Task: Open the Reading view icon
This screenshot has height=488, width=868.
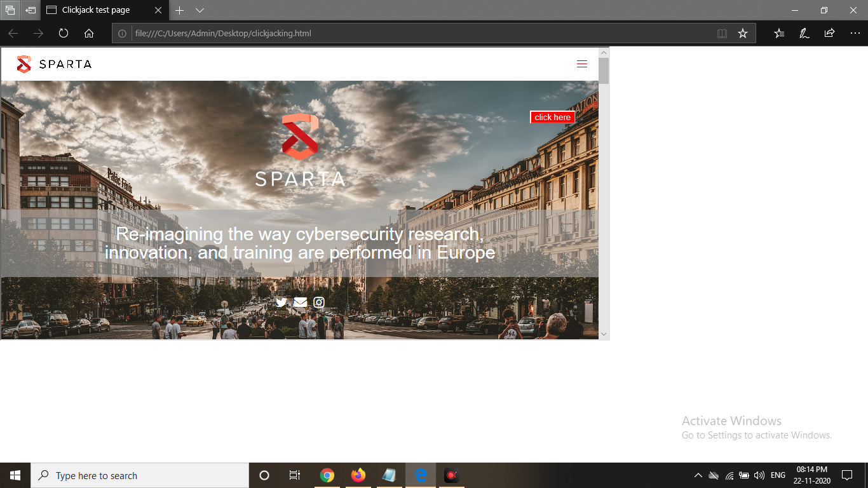Action: 722,34
